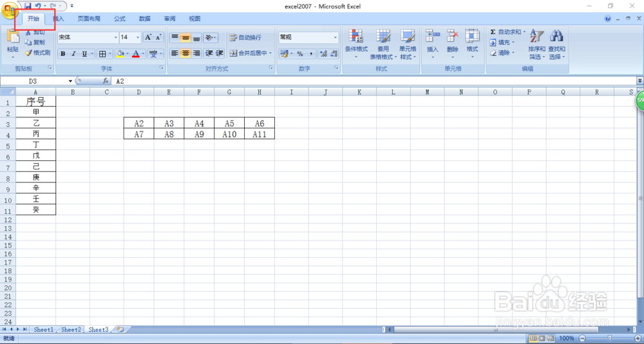This screenshot has height=344, width=644.
Task: Open font name dropdown showing 宋体
Action: (x=115, y=37)
